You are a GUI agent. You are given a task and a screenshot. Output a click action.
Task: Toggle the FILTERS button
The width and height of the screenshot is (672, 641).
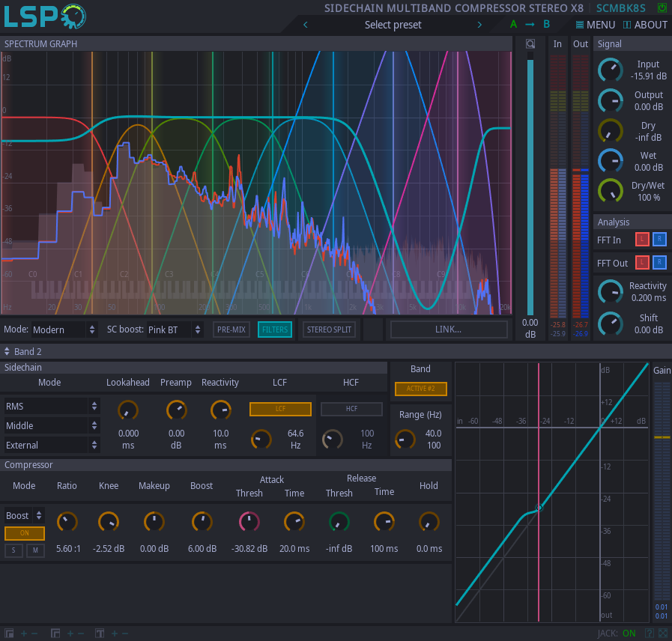[275, 329]
